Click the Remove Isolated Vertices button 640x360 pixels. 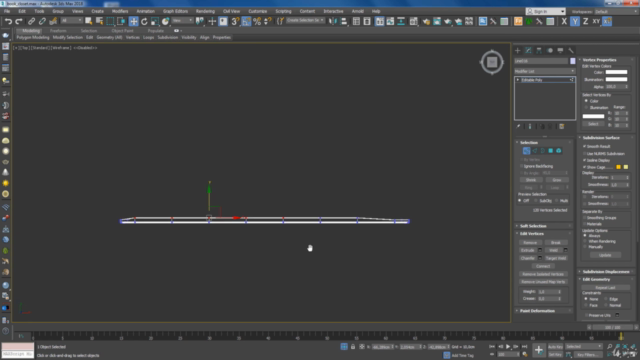click(543, 274)
